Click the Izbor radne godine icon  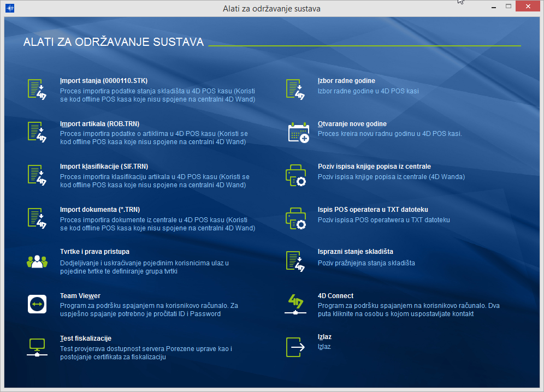click(295, 90)
